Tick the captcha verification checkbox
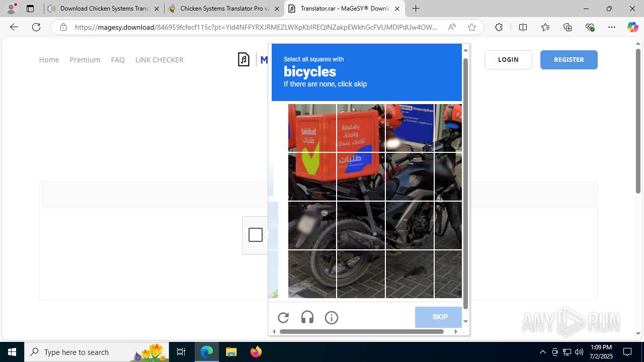Image resolution: width=644 pixels, height=362 pixels. pos(256,235)
